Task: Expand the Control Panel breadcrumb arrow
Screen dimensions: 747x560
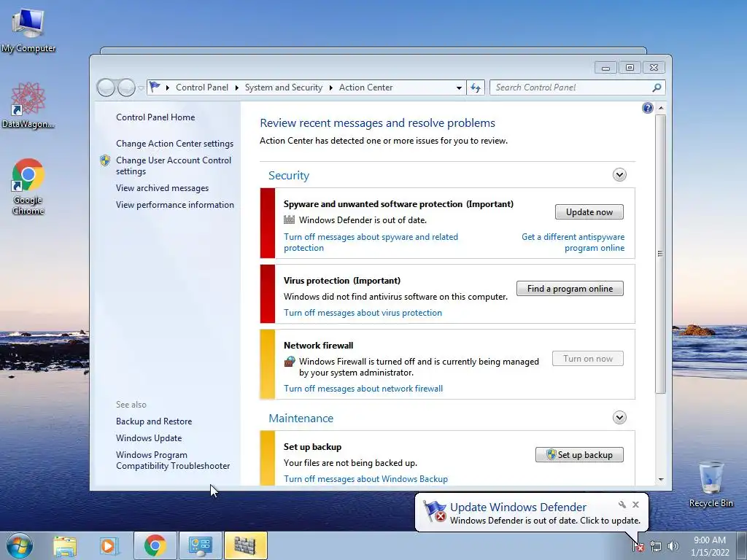Action: click(237, 87)
